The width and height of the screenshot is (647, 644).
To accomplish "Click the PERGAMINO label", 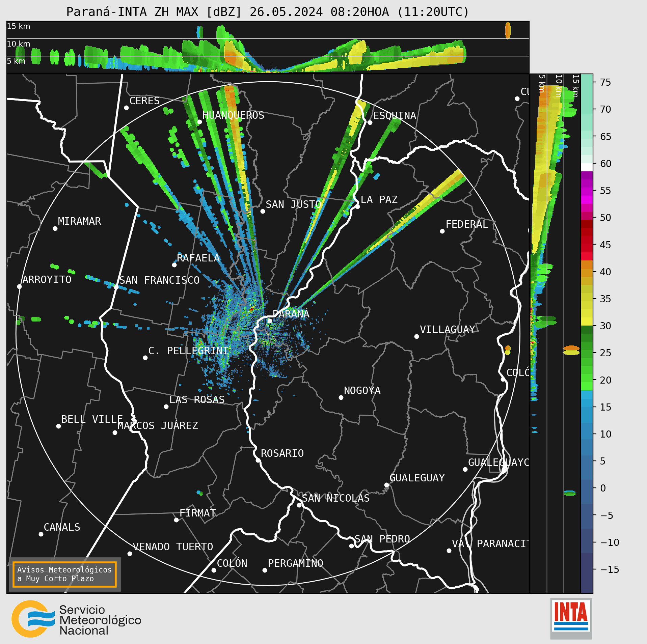I will 295,563.
